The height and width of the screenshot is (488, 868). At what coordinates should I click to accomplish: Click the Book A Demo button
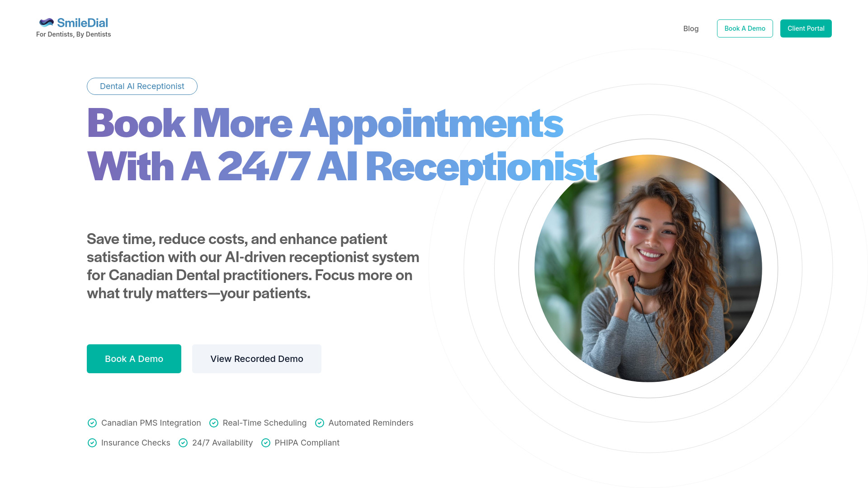pos(133,359)
